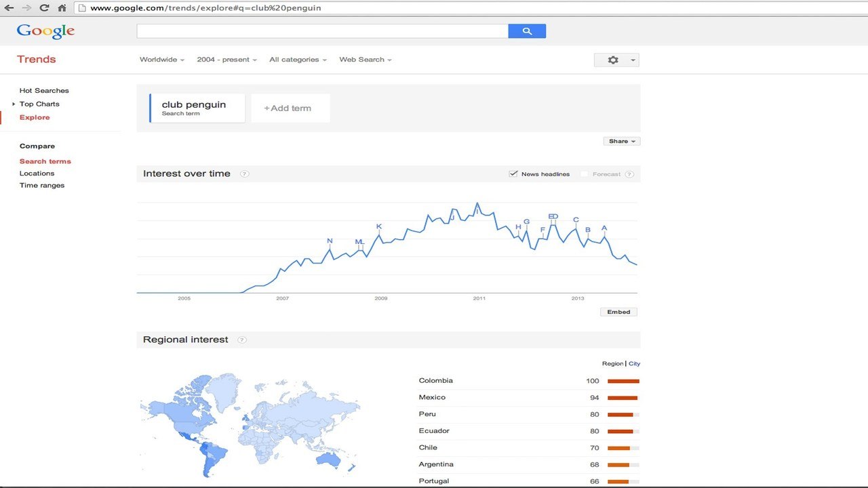Click the Chile interest bar showing 70
Viewport: 868px width, 488px height.
pyautogui.click(x=623, y=448)
